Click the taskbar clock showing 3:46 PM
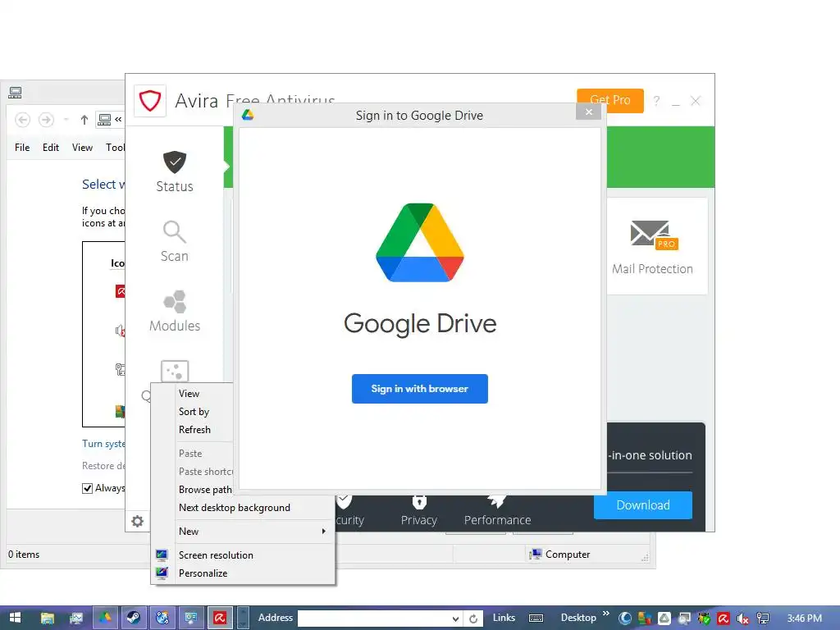The image size is (840, 630). pyautogui.click(x=804, y=619)
